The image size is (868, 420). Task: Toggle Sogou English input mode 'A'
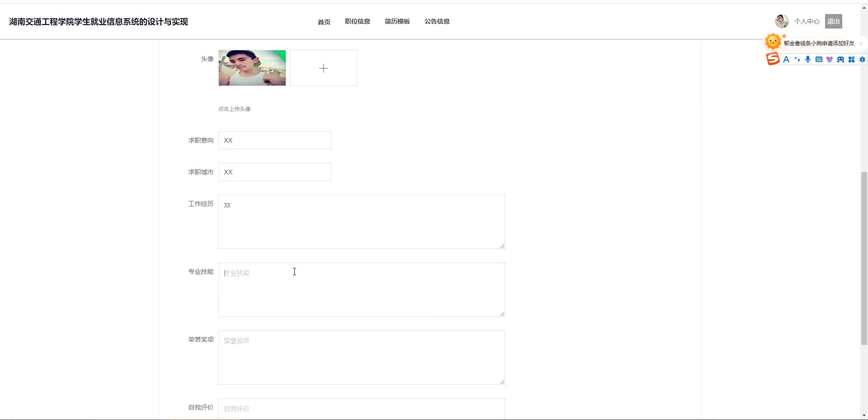click(786, 59)
